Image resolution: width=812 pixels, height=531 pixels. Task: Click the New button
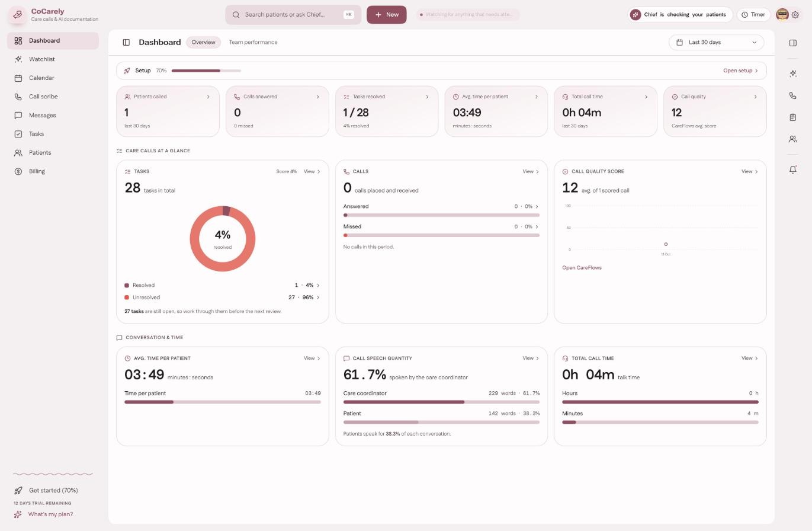click(x=386, y=15)
